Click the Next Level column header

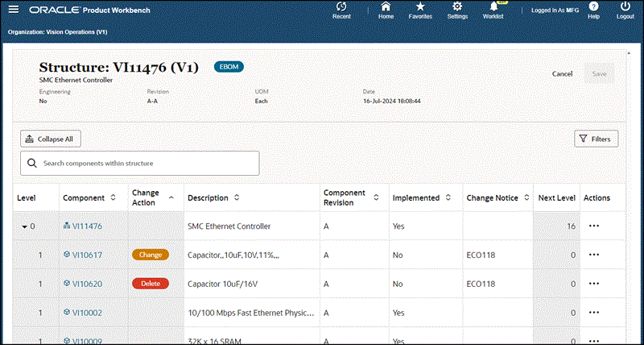(556, 197)
